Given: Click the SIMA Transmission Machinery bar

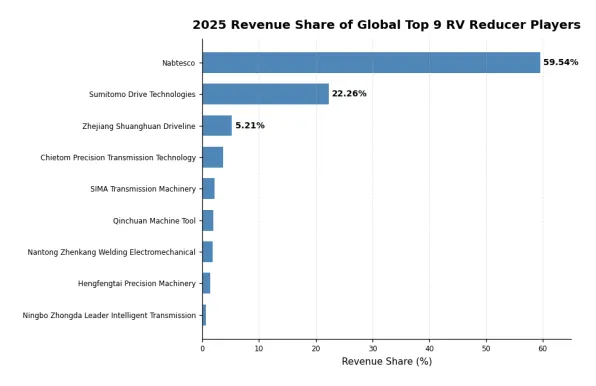Looking at the screenshot, I should 209,188.
